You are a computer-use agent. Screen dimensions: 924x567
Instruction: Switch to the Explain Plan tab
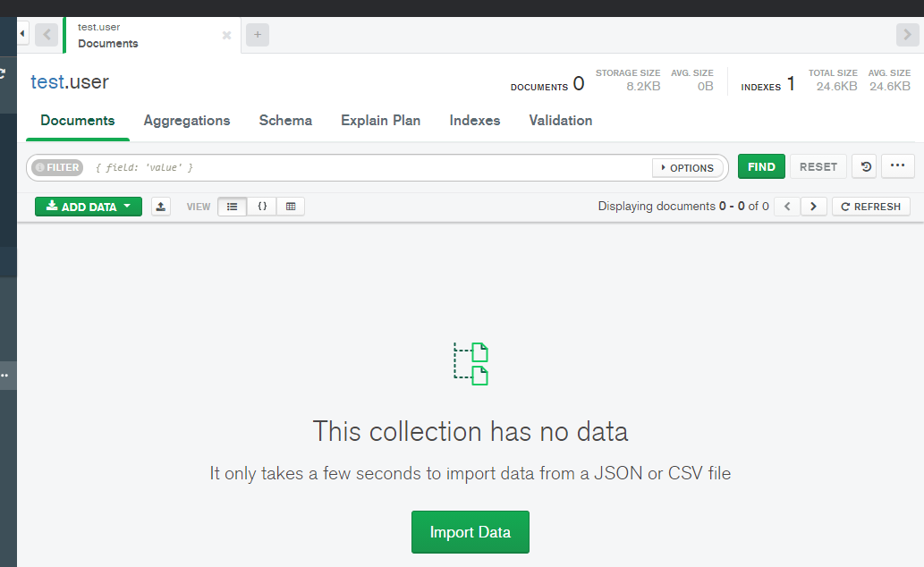(381, 121)
